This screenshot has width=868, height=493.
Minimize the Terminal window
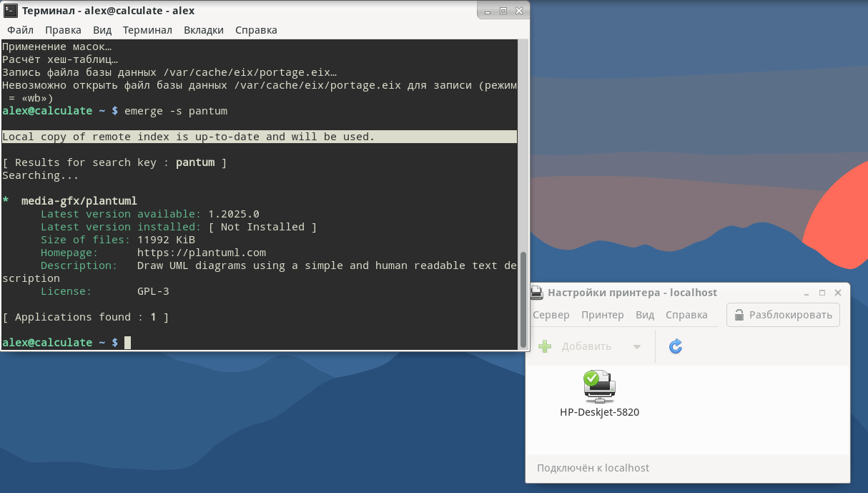(486, 11)
